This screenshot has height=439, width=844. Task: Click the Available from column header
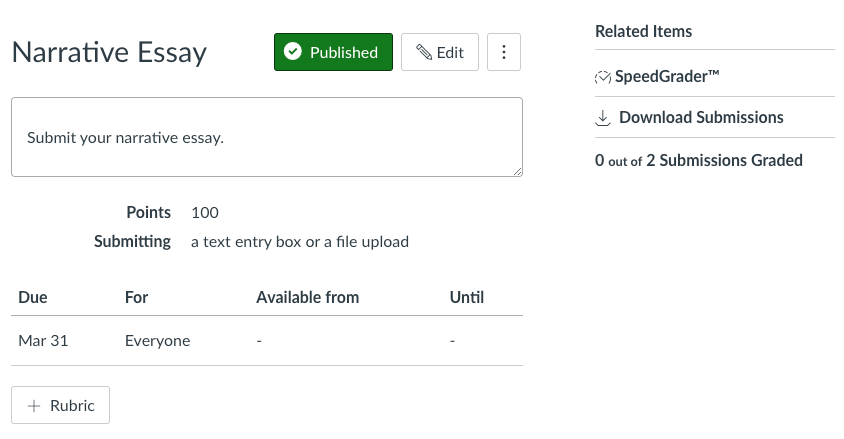coord(307,298)
